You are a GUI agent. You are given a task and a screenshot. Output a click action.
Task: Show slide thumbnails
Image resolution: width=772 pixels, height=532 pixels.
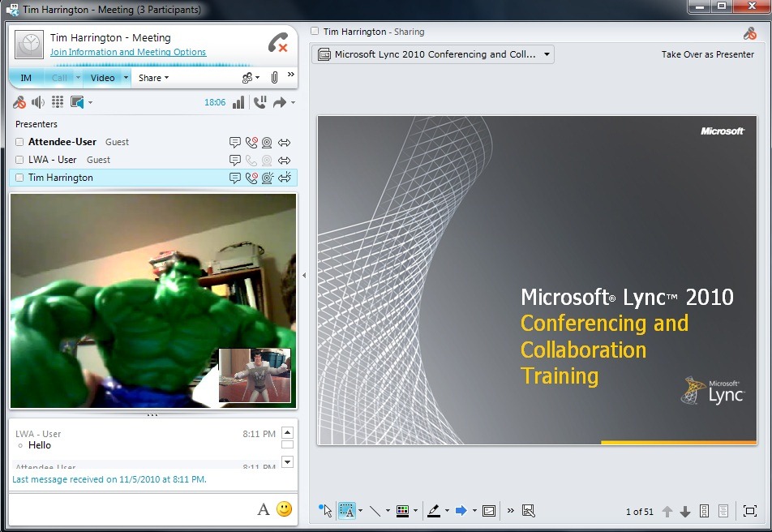tap(705, 511)
